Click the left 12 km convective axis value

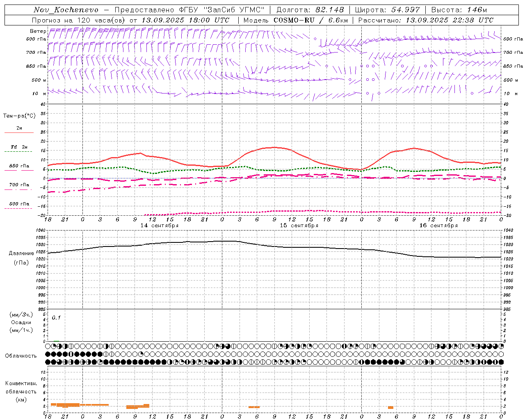[43, 372]
